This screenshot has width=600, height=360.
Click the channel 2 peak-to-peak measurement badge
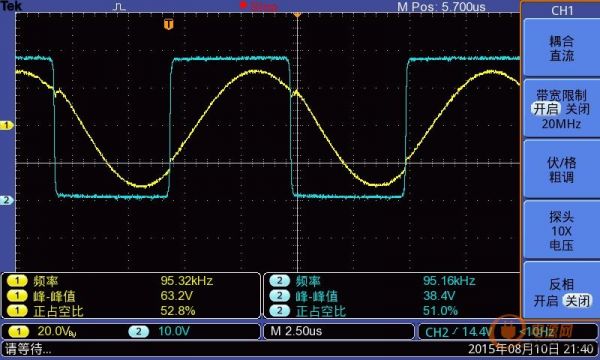point(279,296)
